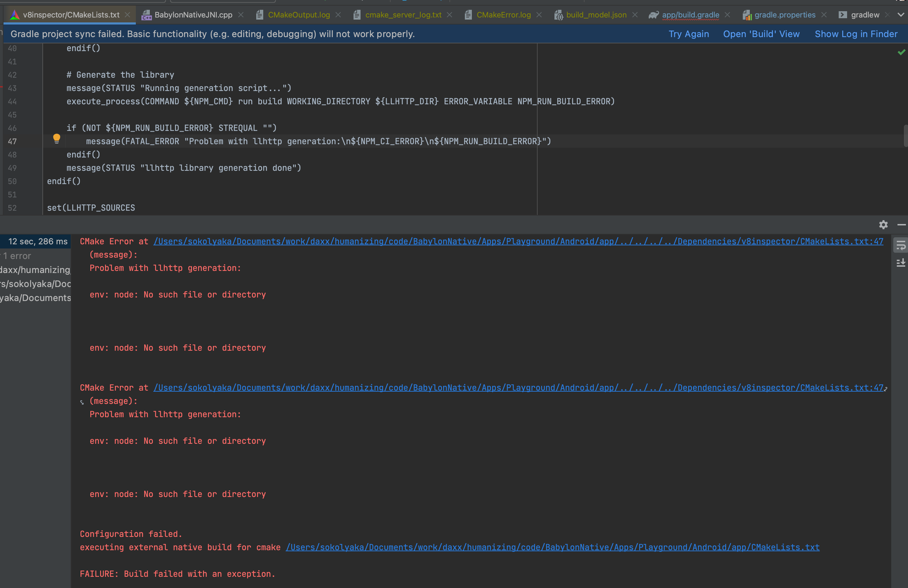Screen dimensions: 908x588
Task: Click the green inspections checkmark above the scrollbar
Action: 902,52
